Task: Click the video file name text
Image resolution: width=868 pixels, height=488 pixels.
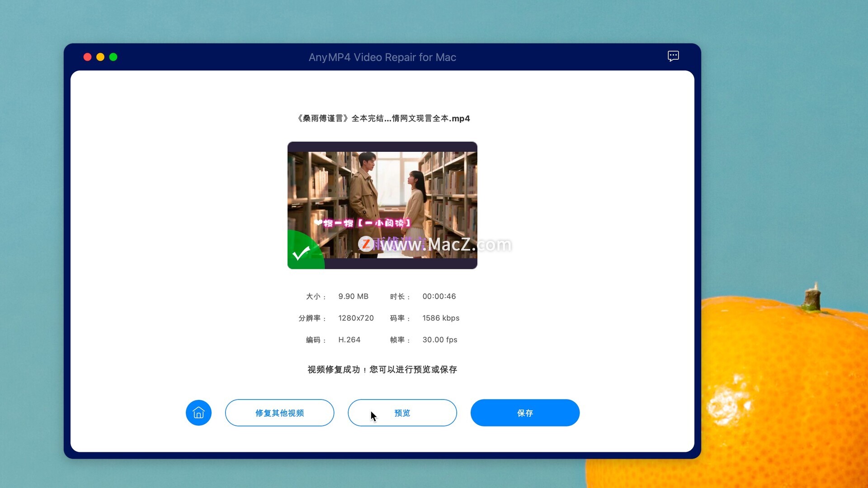Action: click(382, 118)
